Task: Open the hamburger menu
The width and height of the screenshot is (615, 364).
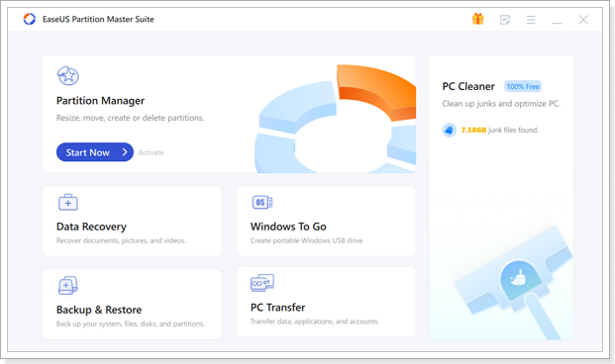Action: click(531, 20)
